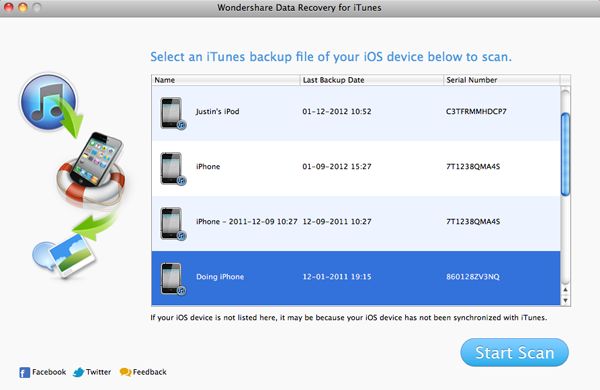Start scanning the selected backup
Image resolution: width=600 pixels, height=390 pixels.
514,352
